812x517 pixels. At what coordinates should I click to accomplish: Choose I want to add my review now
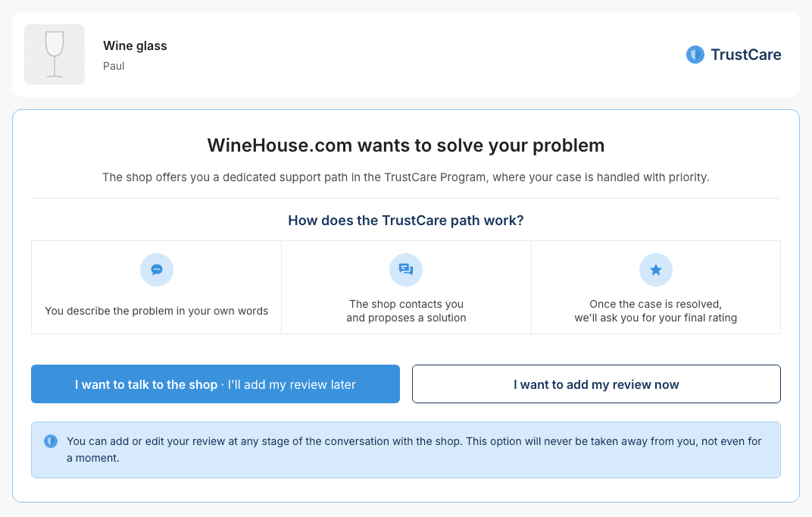pos(596,384)
